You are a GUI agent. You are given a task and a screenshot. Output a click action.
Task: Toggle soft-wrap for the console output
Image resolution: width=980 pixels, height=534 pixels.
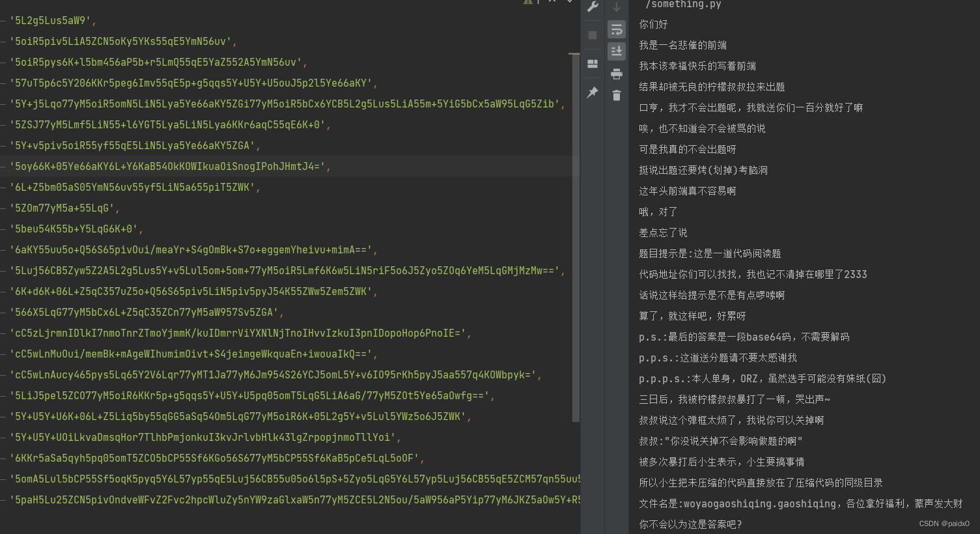[x=616, y=29]
